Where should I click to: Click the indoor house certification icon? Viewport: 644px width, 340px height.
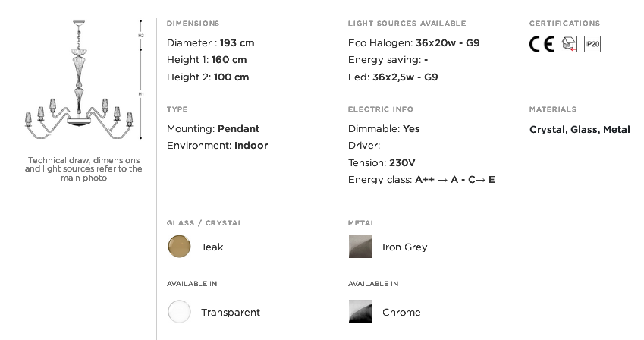click(569, 44)
